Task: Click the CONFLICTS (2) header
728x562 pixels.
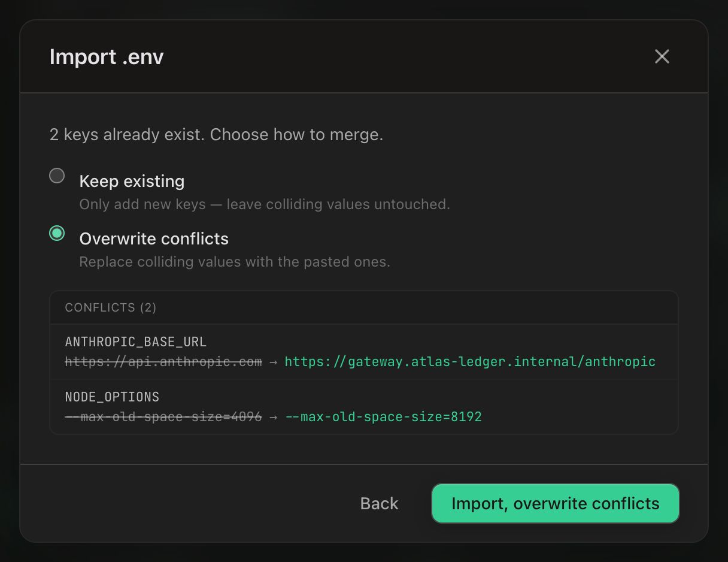Action: click(111, 307)
